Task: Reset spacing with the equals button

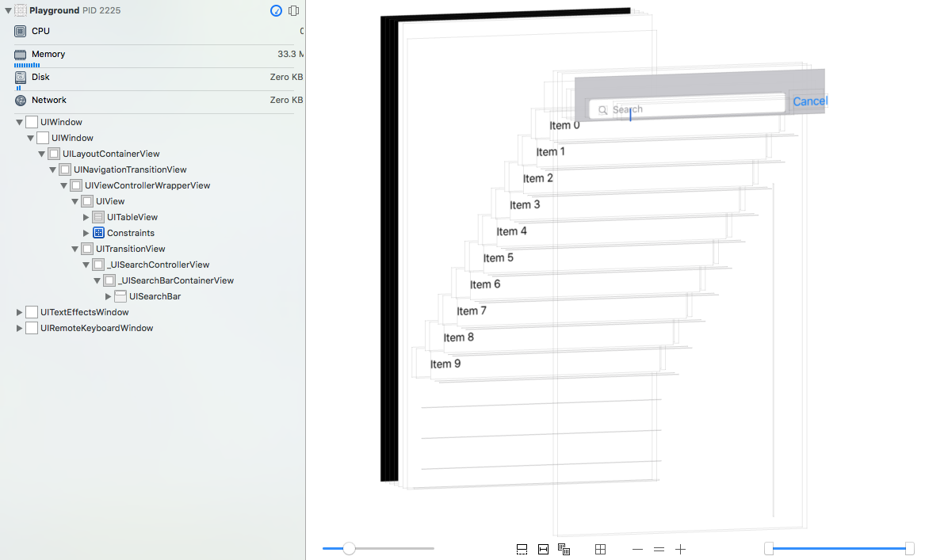Action: click(x=659, y=548)
